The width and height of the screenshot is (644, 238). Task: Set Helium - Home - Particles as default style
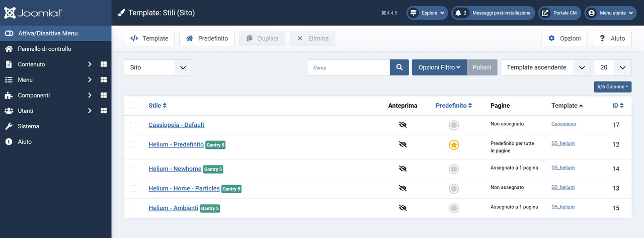click(454, 189)
